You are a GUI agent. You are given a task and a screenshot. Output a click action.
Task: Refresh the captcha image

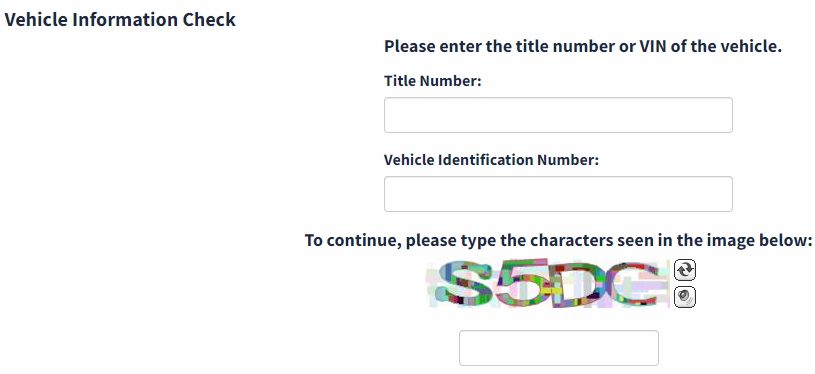coord(685,270)
